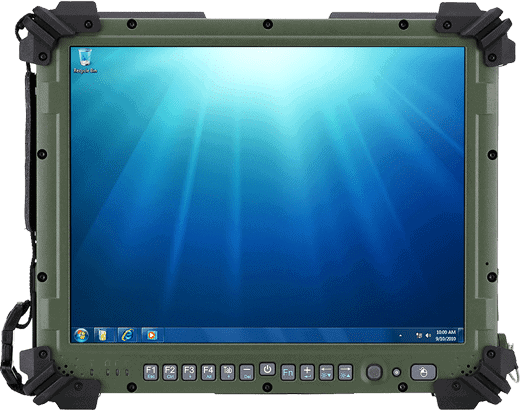This screenshot has height=410, width=520.
Task: Tap the Fn hardware key
Action: 288,372
